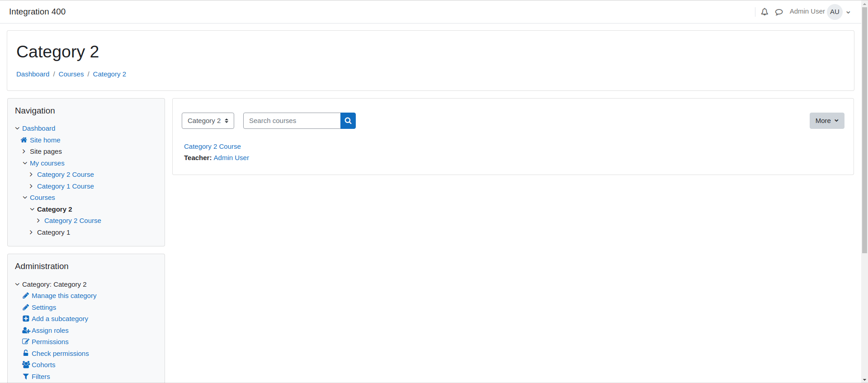This screenshot has height=383, width=868.
Task: Select Category 1 in Navigation tree
Action: click(x=53, y=232)
